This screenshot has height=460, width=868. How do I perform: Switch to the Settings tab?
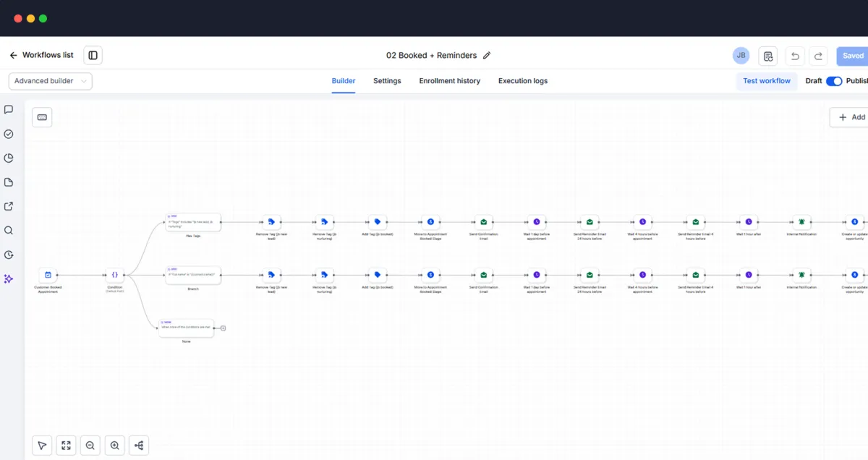pyautogui.click(x=387, y=81)
